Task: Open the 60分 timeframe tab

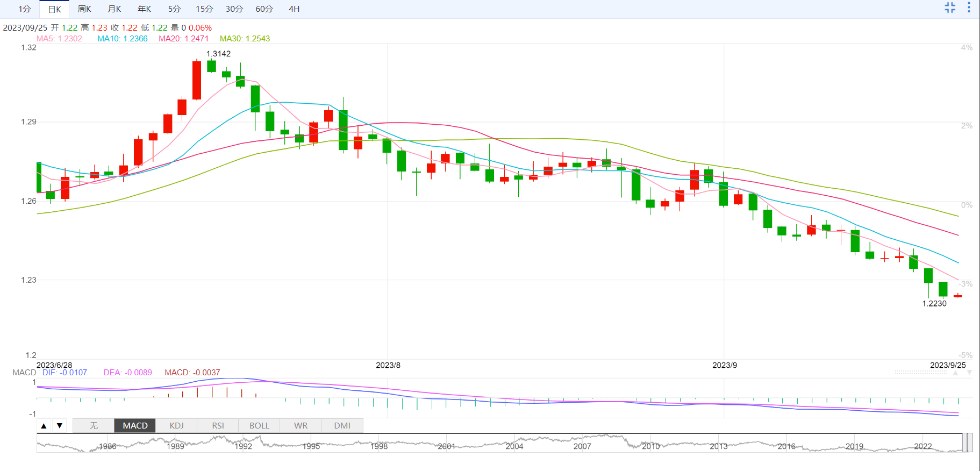Action: 264,9
